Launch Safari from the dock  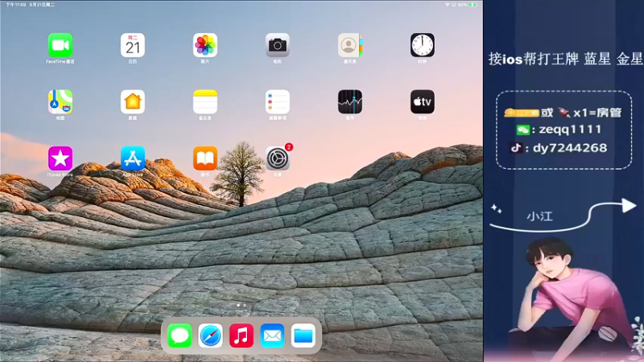click(210, 335)
